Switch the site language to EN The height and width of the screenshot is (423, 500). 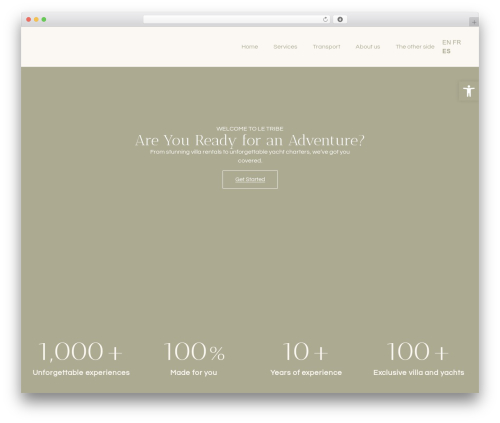pyautogui.click(x=446, y=42)
